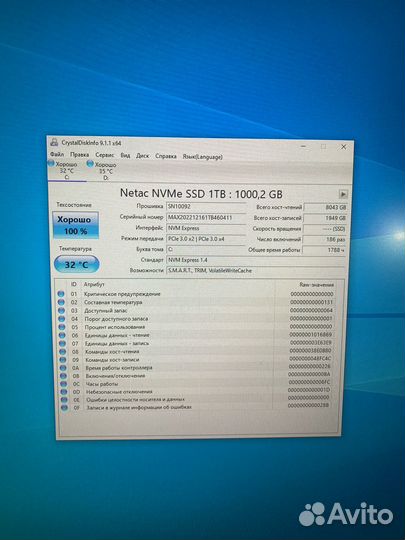Select row 0F Записи в журнале об ошибках
This screenshot has height=540, width=405.
tap(196, 407)
